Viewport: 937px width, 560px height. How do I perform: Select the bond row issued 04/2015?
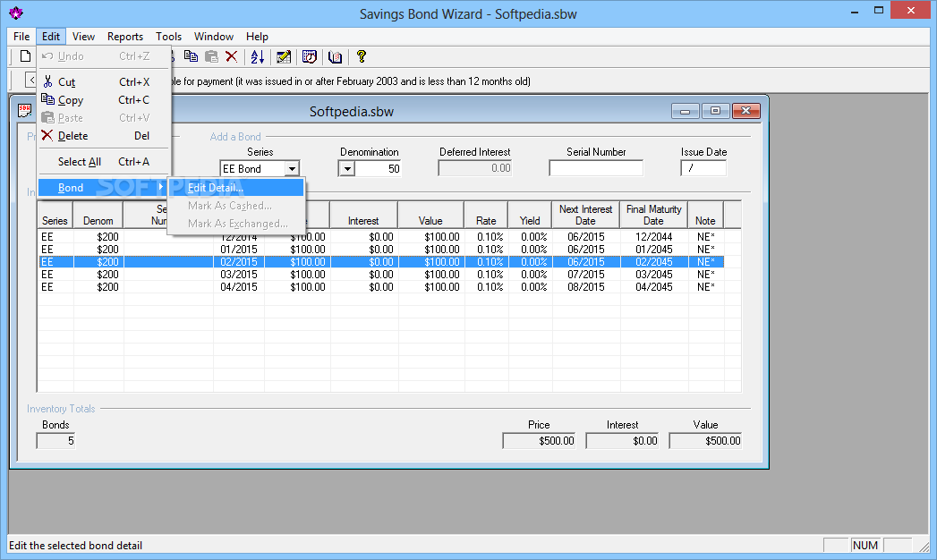pos(381,287)
